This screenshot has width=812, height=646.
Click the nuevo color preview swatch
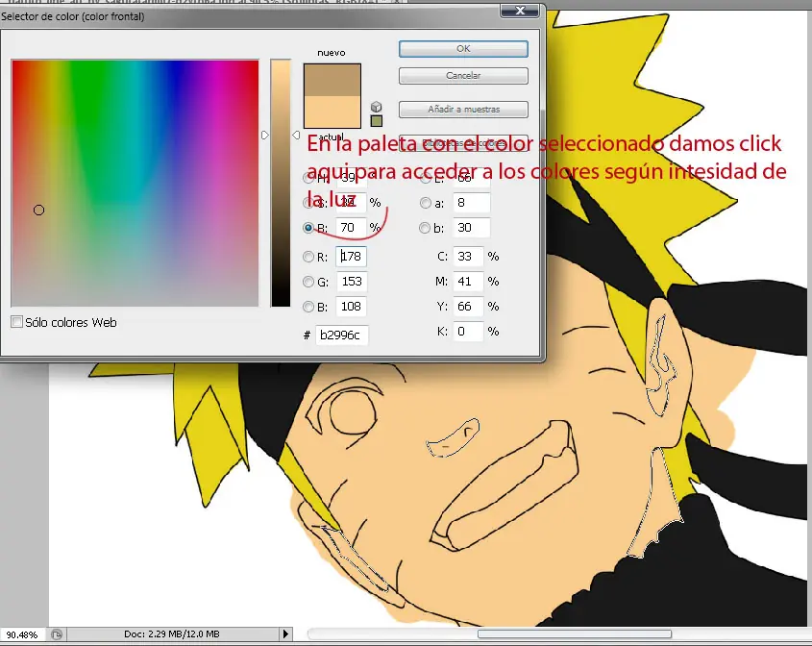click(x=332, y=80)
